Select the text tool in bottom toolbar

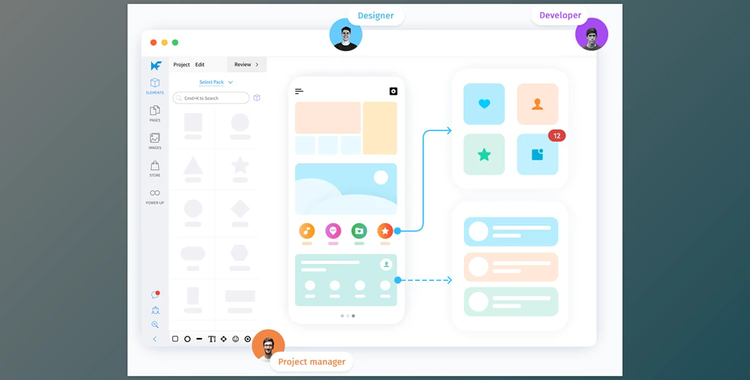coord(212,339)
